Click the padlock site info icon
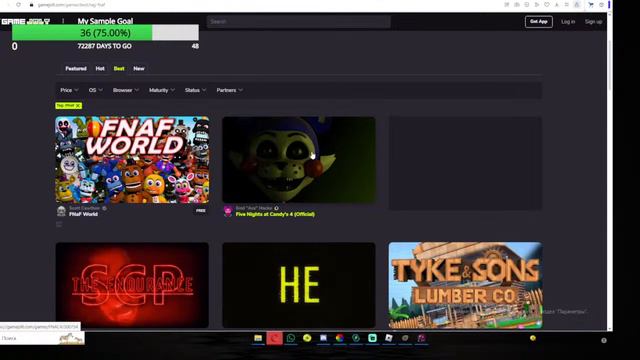The width and height of the screenshot is (640, 360). (31, 4)
